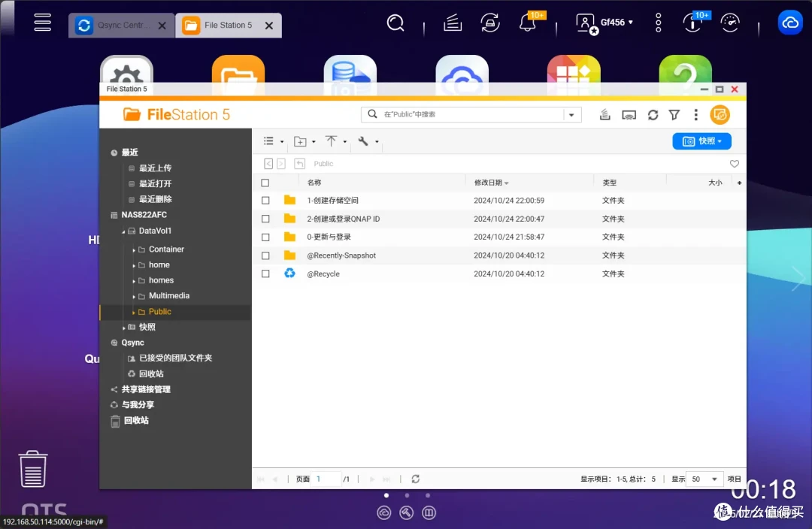
Task: Add a column with the plus icon
Action: (739, 183)
